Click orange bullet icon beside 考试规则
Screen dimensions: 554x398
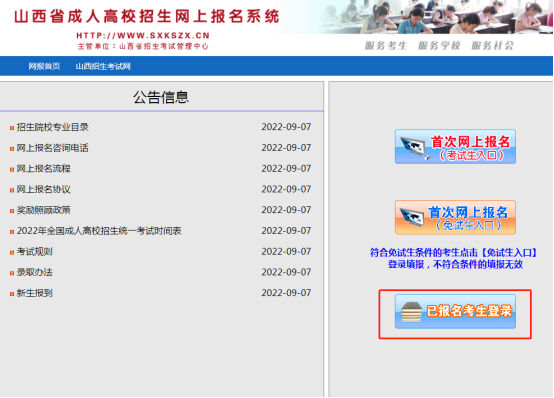[x=12, y=253]
